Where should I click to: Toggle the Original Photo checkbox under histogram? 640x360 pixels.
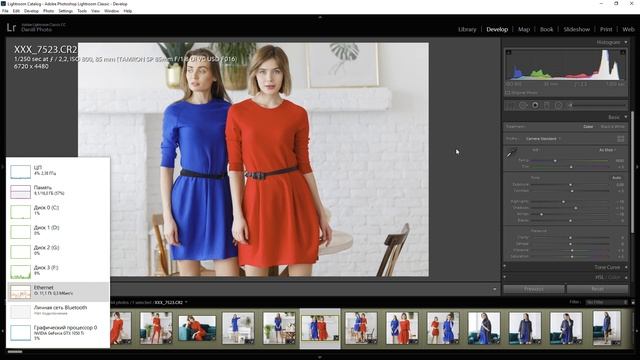pos(507,93)
